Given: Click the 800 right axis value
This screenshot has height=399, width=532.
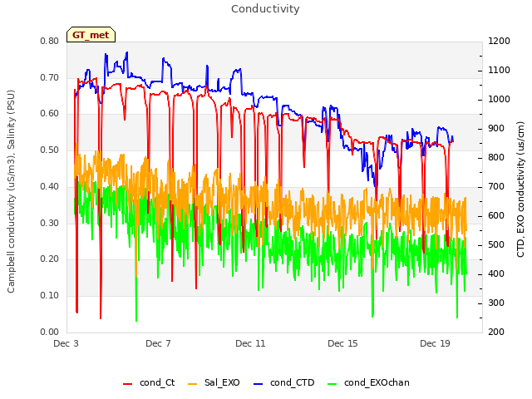Looking at the screenshot, I should click(496, 157).
